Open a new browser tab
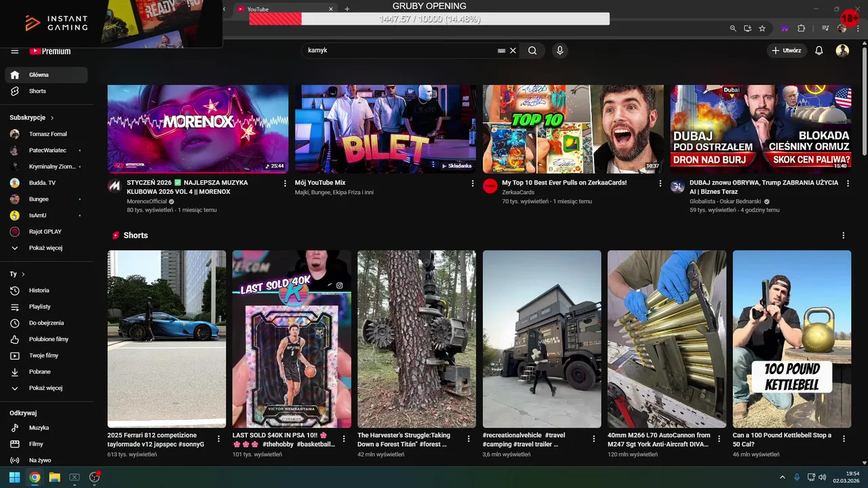 [x=347, y=9]
